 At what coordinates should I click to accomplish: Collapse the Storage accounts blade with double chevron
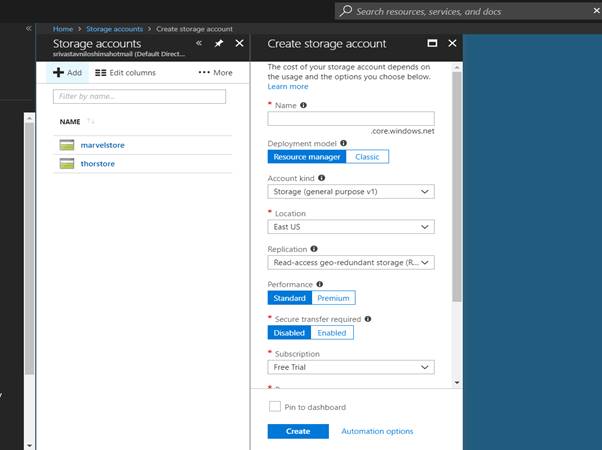(x=199, y=43)
